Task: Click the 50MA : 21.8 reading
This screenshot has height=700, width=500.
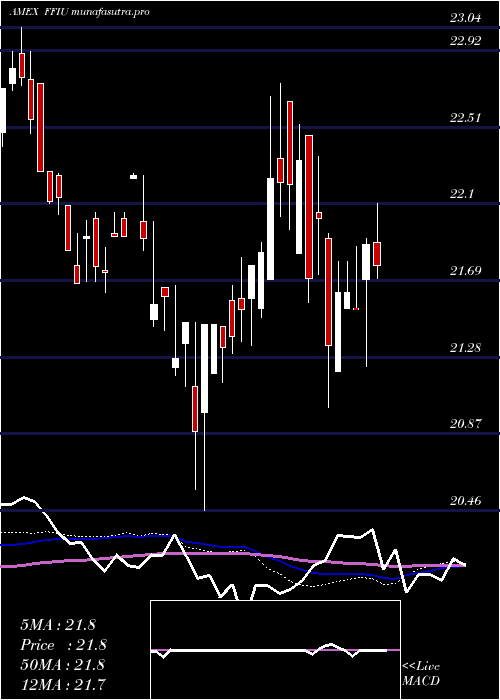Action: tap(63, 665)
